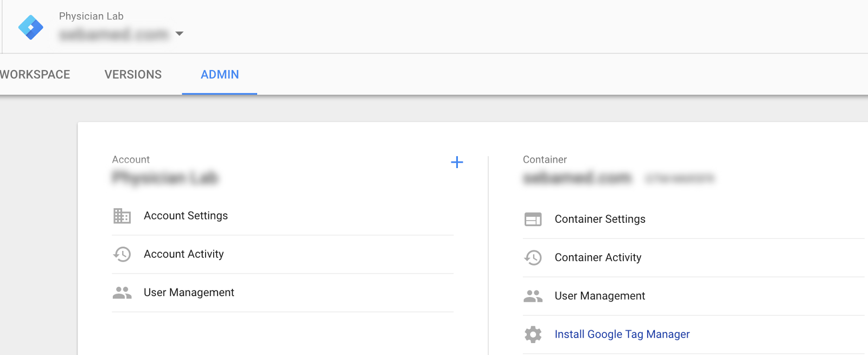Open Account Settings text label
This screenshot has height=355, width=868.
[186, 216]
